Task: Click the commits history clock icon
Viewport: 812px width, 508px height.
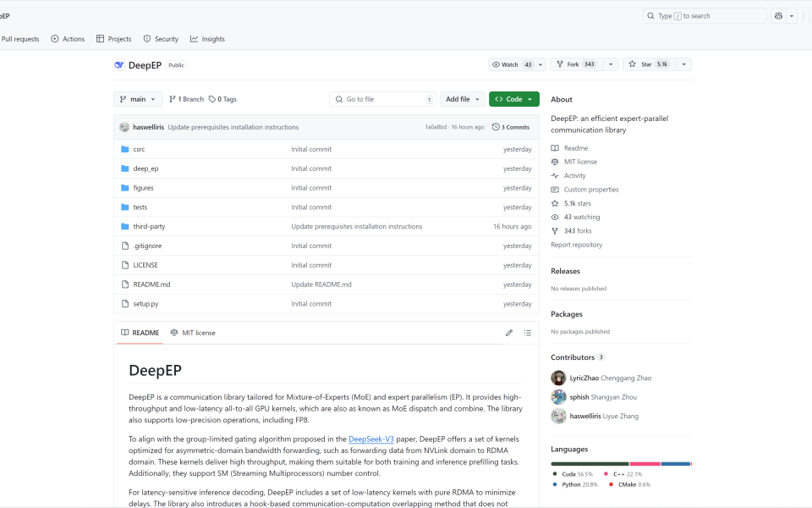Action: coord(496,127)
